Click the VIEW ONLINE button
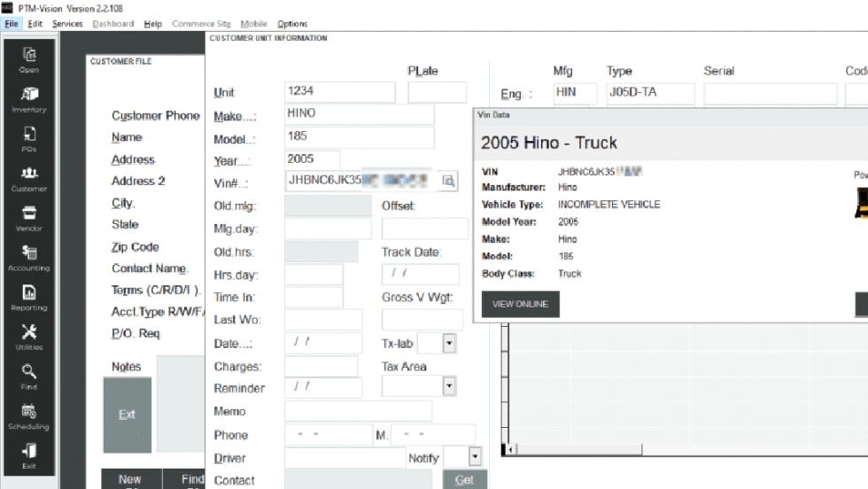This screenshot has height=489, width=868. (x=520, y=304)
